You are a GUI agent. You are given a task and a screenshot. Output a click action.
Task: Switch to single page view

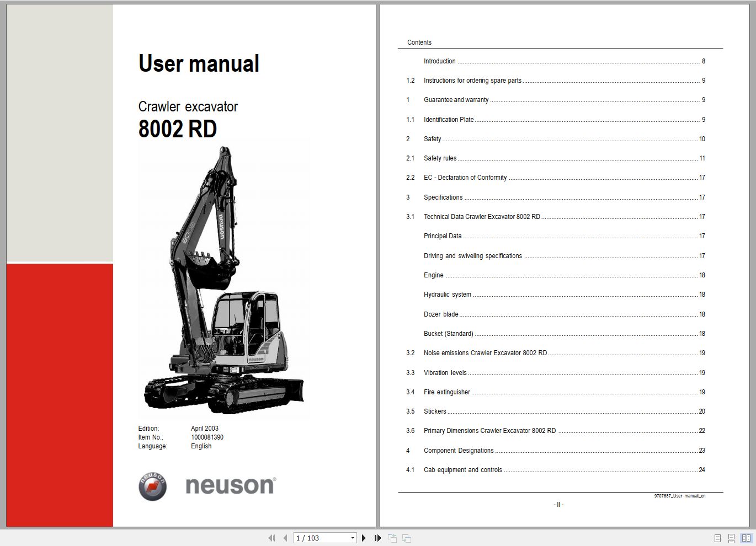[x=717, y=538]
